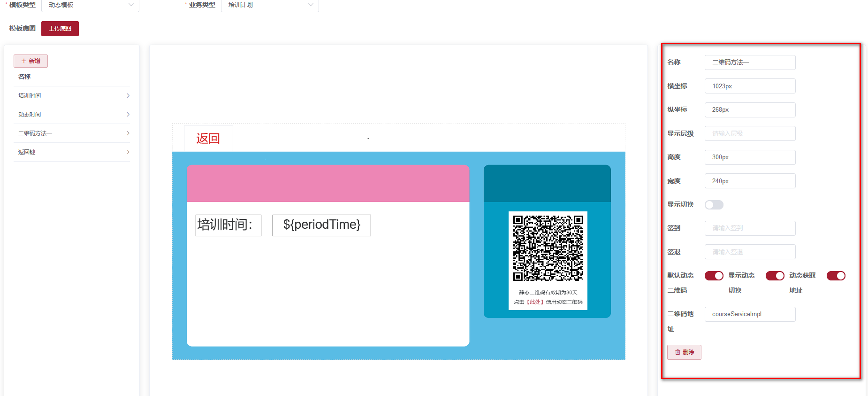Open the 业务类型 dropdown showing 培训计划

[x=270, y=5]
